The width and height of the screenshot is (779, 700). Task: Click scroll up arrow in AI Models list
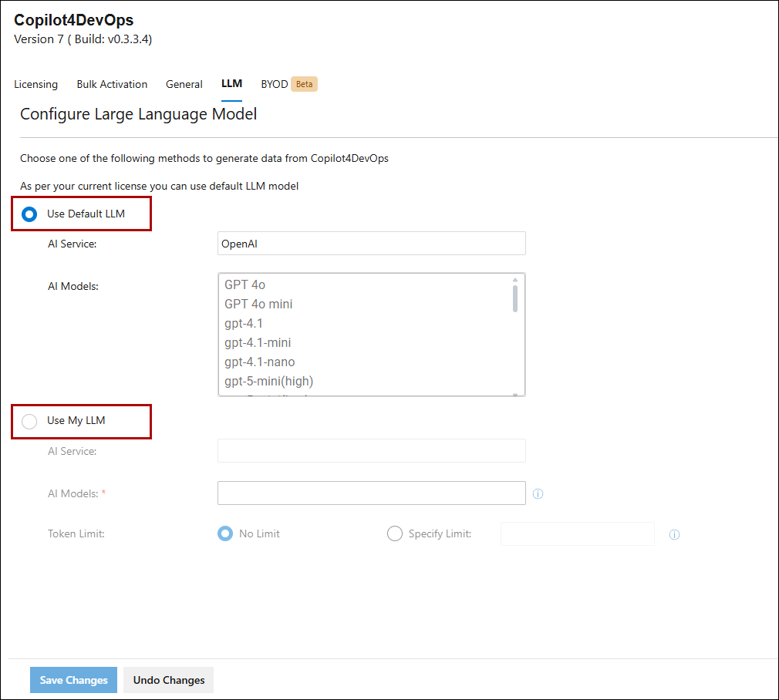pos(515,280)
